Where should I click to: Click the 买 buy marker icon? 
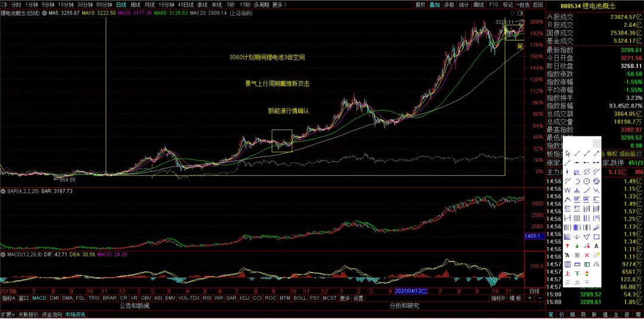(x=568, y=282)
